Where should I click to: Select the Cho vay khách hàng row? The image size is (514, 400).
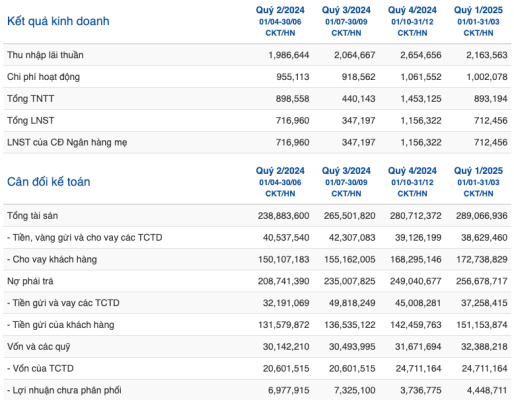[x=257, y=259]
